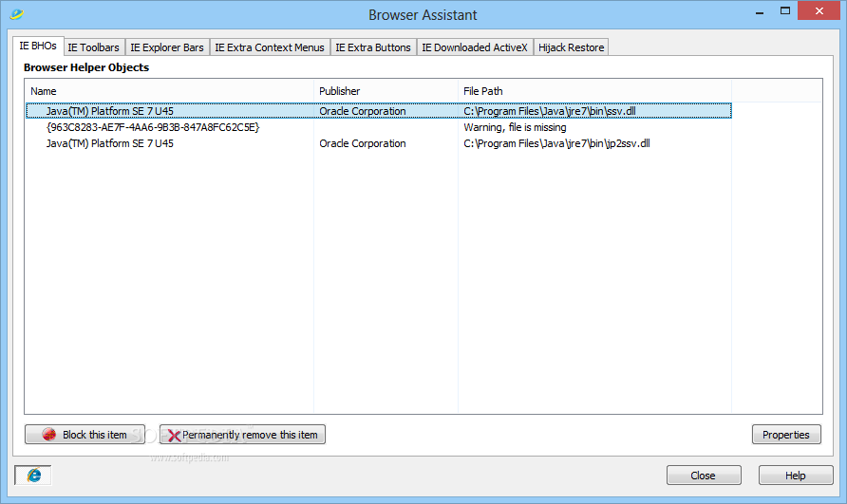The image size is (847, 504).
Task: Click the Internet Explorer icon at bottom left
Action: pos(33,476)
